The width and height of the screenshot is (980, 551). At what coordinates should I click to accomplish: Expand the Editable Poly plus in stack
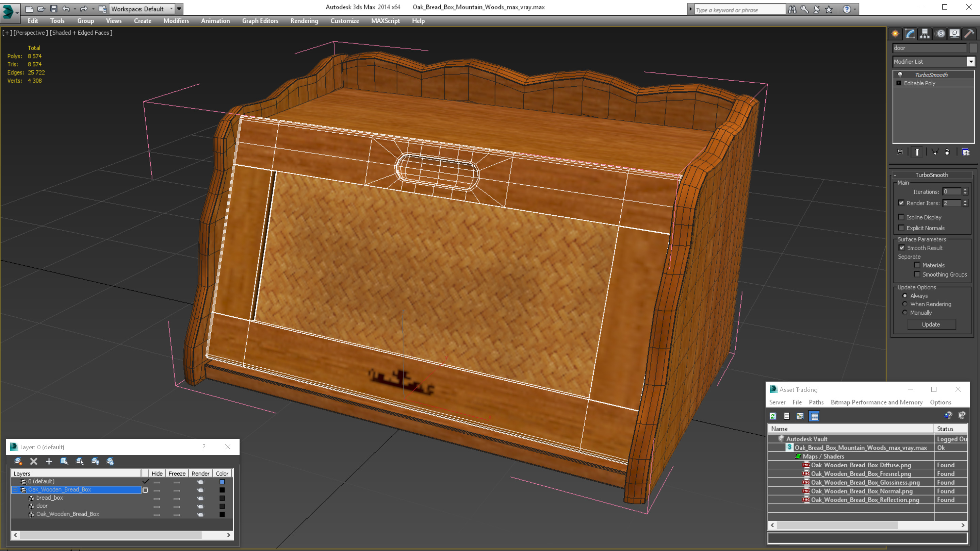tap(899, 83)
